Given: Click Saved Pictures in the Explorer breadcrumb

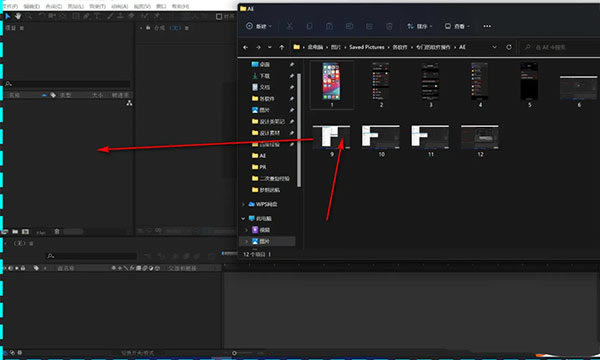Looking at the screenshot, I should 367,47.
